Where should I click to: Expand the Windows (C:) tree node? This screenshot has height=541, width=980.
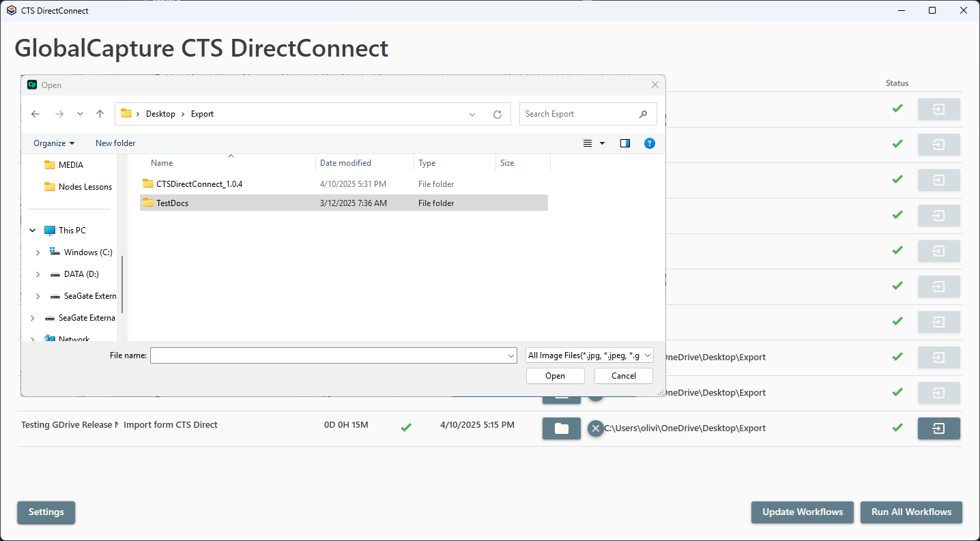click(38, 252)
